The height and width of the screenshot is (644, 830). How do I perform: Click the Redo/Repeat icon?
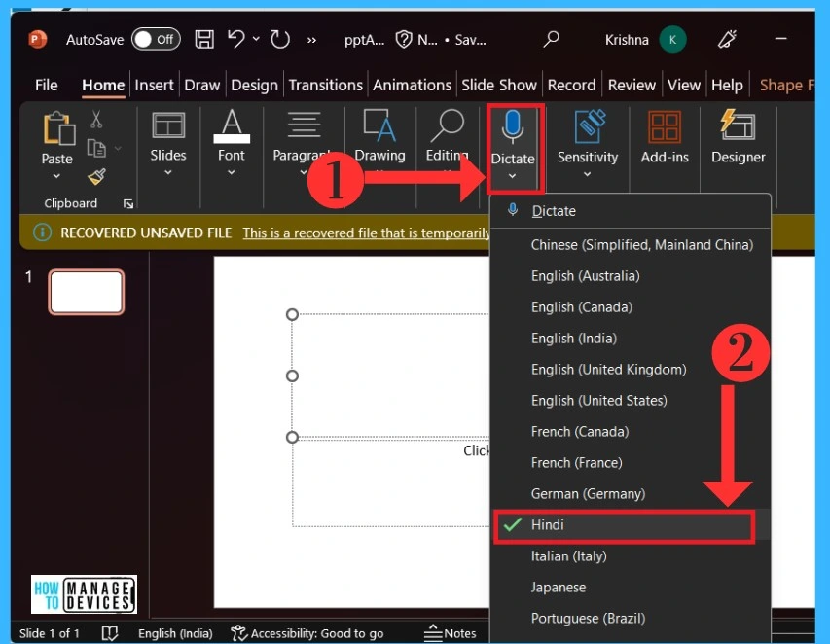(x=280, y=39)
